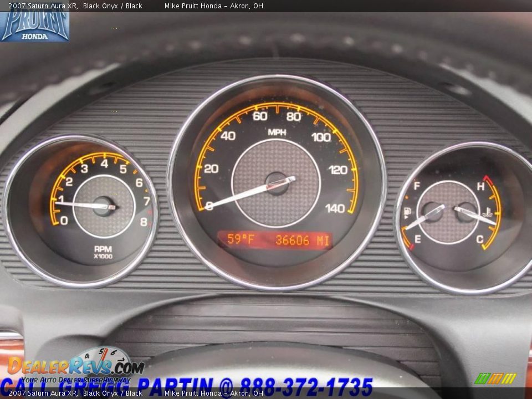Click the tachometer 6 numeral
The image size is (532, 399).
point(139,182)
